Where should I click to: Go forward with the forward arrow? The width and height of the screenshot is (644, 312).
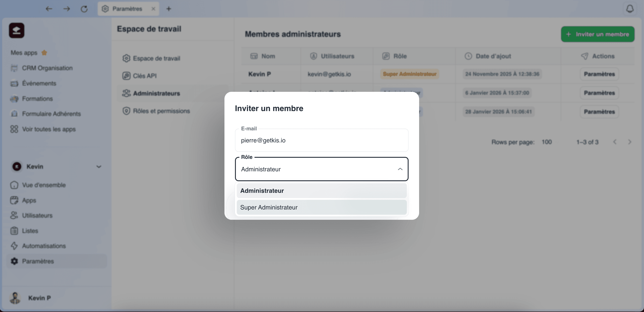coord(66,9)
